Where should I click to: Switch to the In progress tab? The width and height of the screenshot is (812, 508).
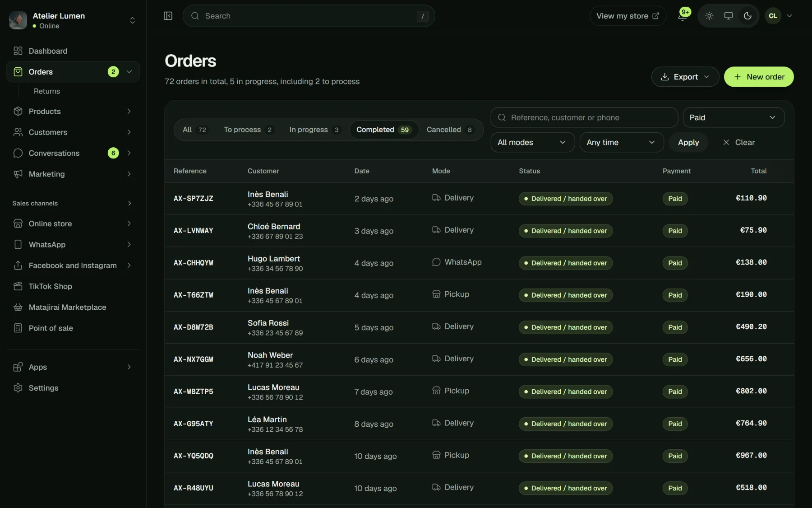[x=314, y=130]
